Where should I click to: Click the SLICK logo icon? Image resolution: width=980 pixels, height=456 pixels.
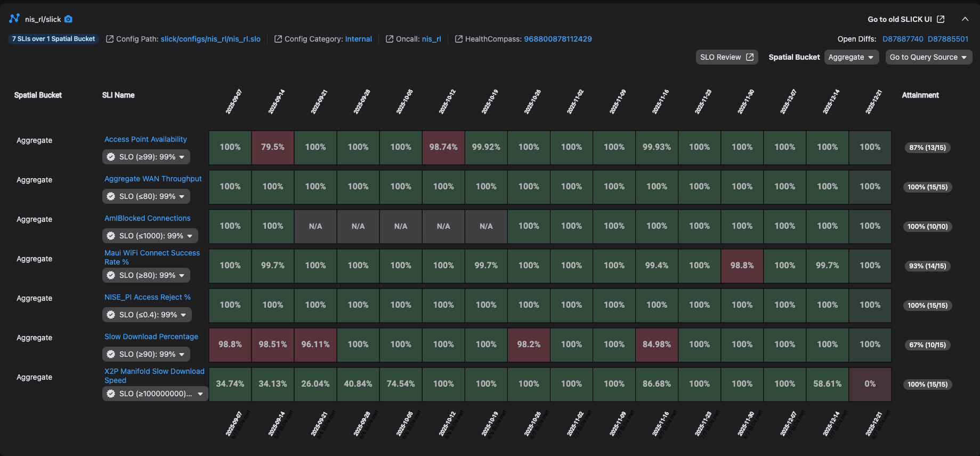14,19
